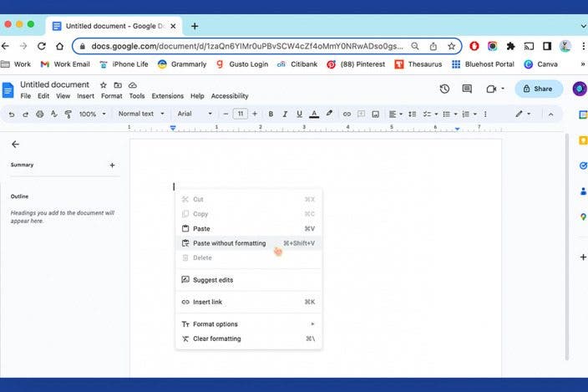Click the print icon in toolbar
Viewport: 588px width, 392px height.
coord(39,114)
